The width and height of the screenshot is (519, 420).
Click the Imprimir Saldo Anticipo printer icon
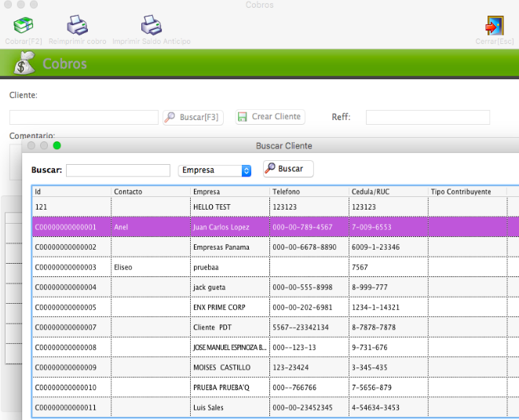(x=152, y=25)
